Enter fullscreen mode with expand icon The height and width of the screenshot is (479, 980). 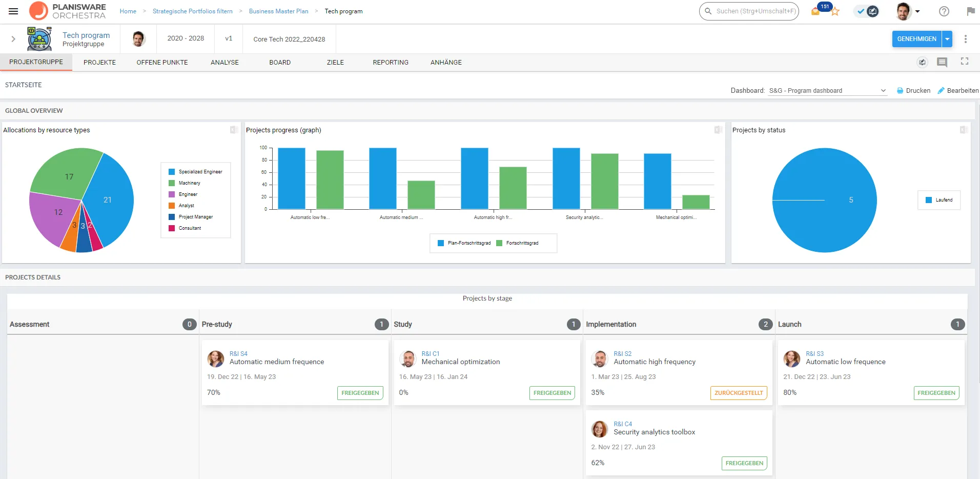964,62
